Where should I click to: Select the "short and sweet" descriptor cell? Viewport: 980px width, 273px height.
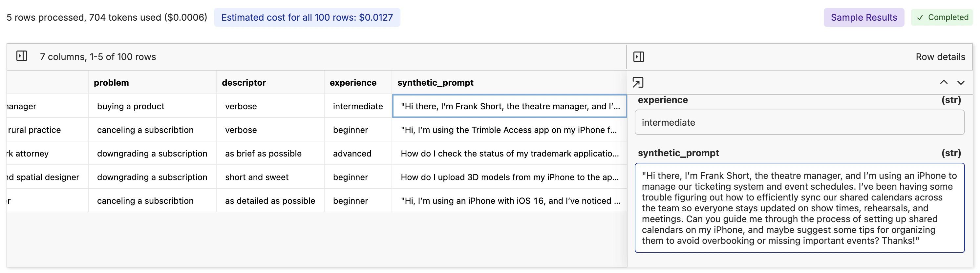[256, 177]
